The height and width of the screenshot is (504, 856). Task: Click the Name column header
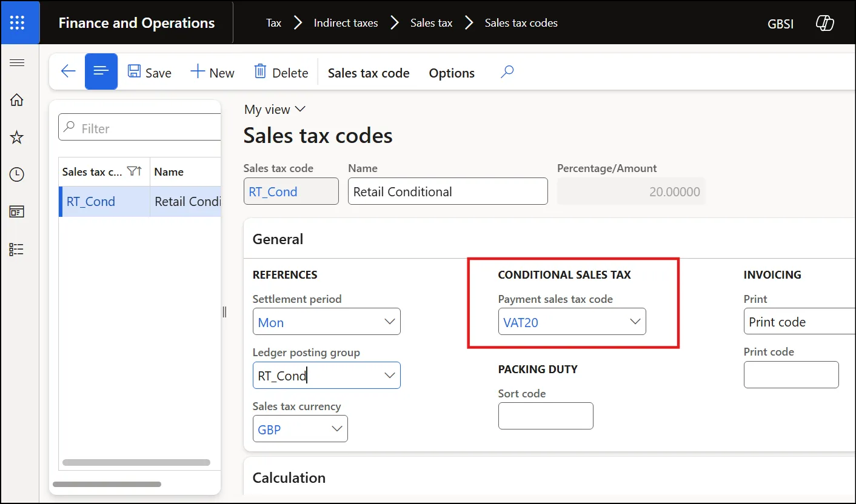186,172
